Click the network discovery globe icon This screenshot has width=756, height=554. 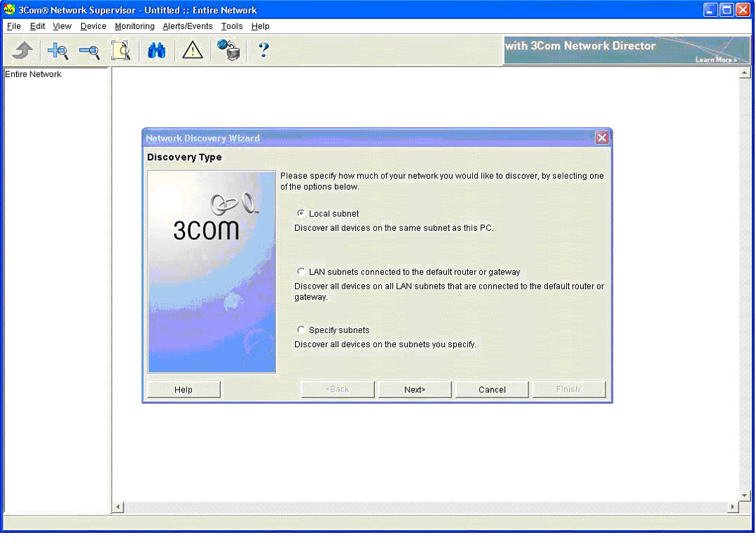tap(229, 50)
